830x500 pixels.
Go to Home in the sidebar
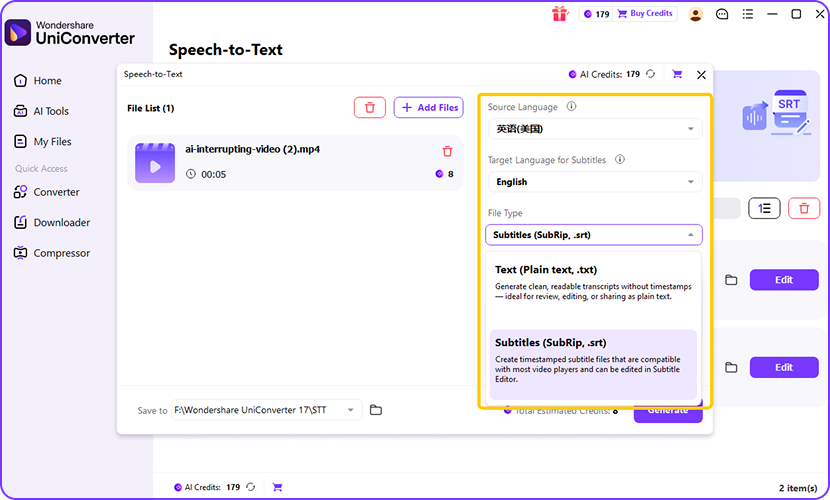coord(37,80)
